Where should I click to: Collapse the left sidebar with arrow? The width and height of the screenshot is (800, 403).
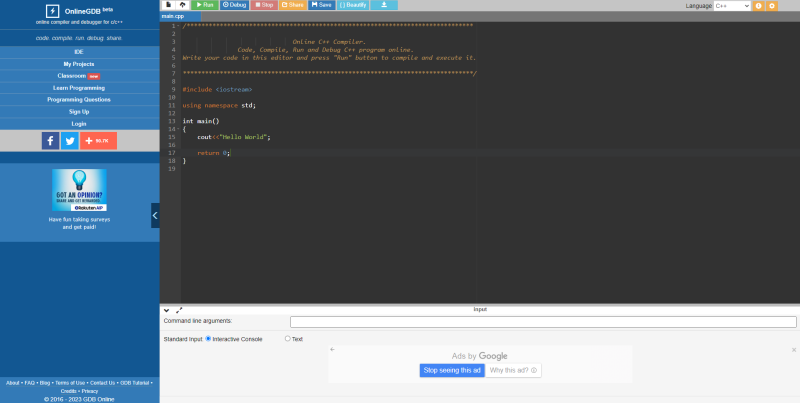point(155,214)
